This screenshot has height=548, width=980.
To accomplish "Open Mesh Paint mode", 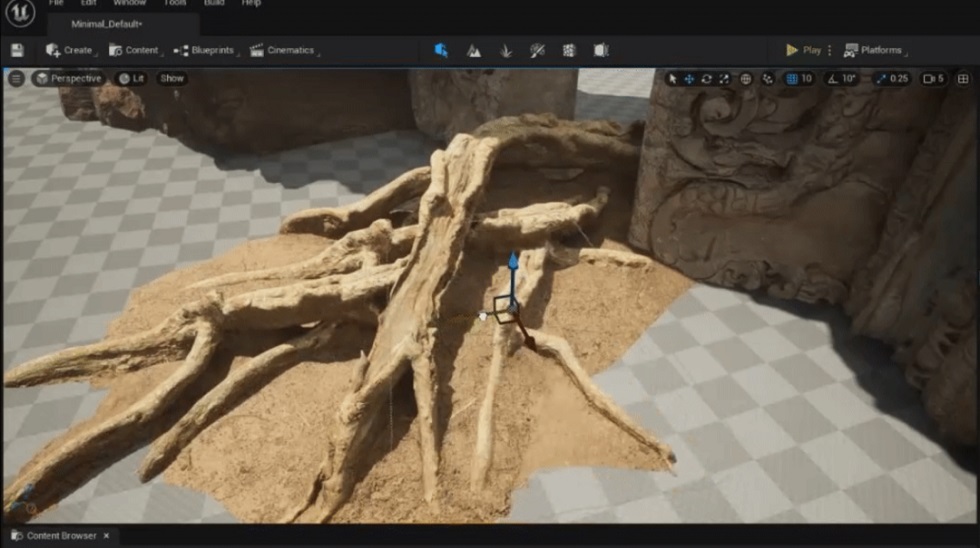I will pos(537,50).
